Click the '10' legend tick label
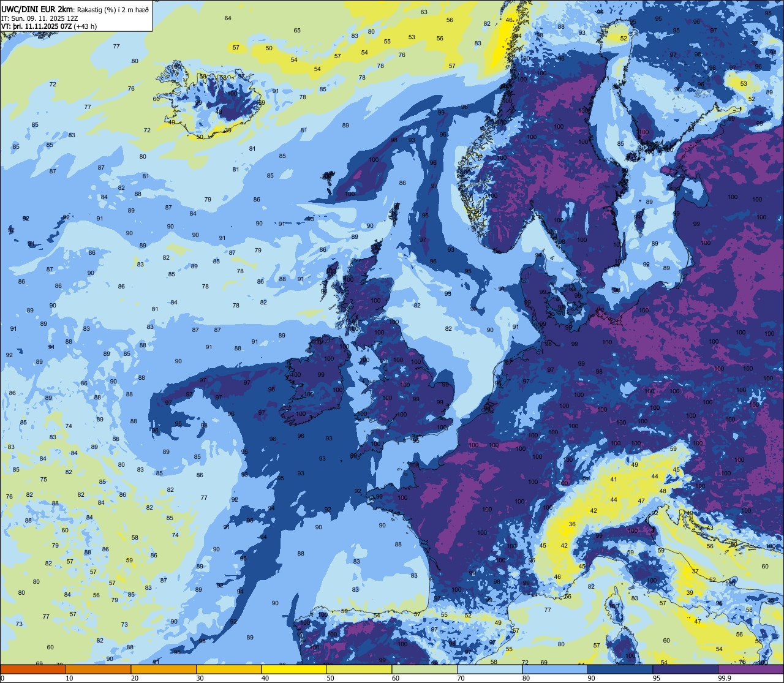Image resolution: width=784 pixels, height=683 pixels. point(69,678)
